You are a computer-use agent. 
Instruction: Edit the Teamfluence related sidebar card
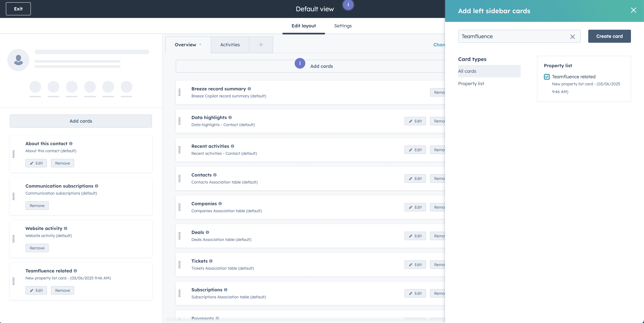point(36,290)
